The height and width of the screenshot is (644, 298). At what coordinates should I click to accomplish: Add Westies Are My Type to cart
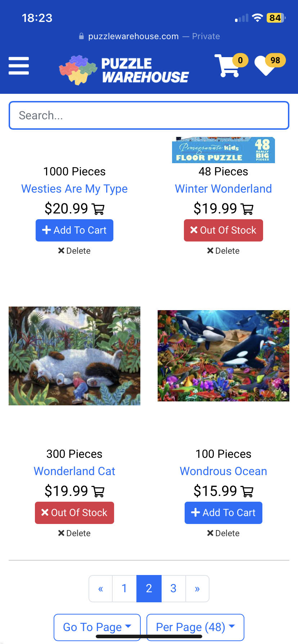[x=74, y=230]
